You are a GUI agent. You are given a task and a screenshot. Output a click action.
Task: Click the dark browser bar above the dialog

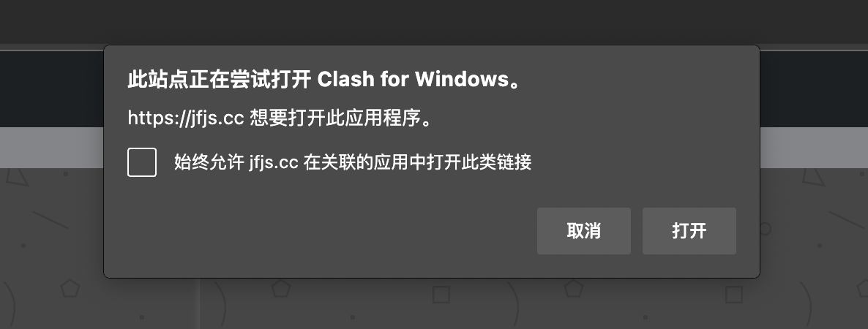point(434,22)
